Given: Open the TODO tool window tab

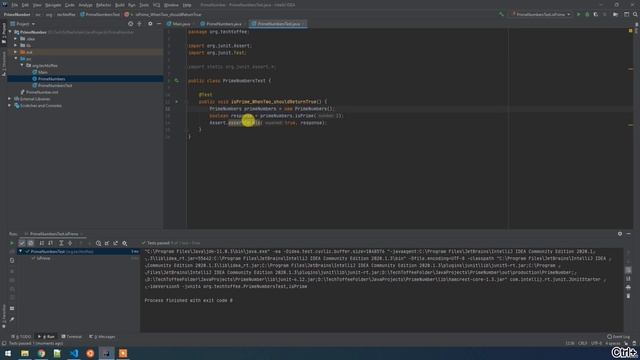Looking at the screenshot, I should pyautogui.click(x=21, y=337).
